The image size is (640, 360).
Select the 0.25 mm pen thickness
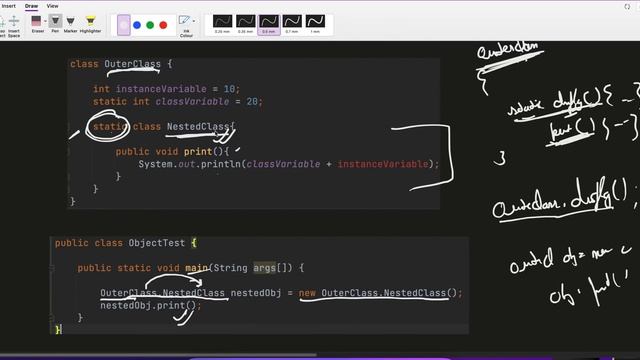(x=222, y=24)
